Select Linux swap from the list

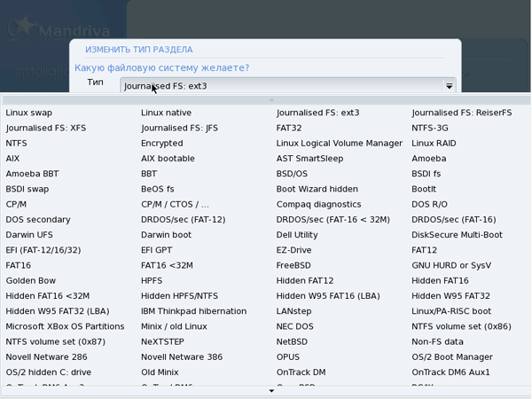tap(29, 113)
